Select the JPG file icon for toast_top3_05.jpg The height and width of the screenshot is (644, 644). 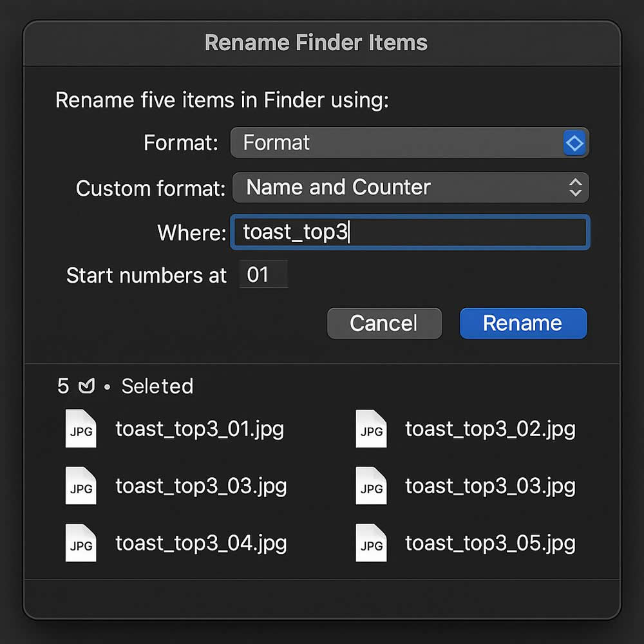pos(371,544)
